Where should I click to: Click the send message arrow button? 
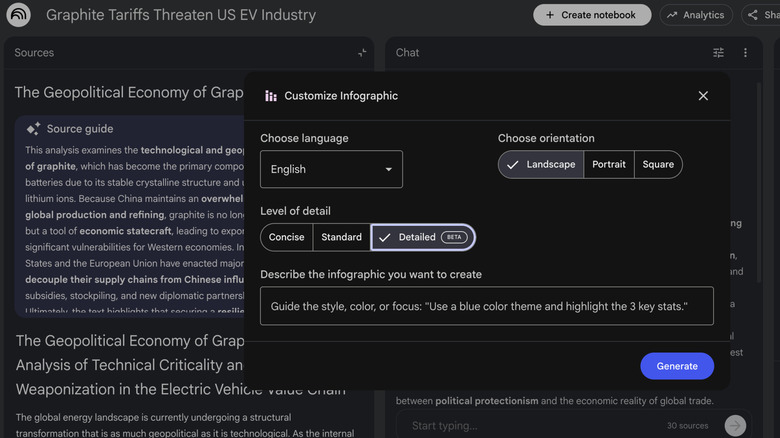[735, 426]
